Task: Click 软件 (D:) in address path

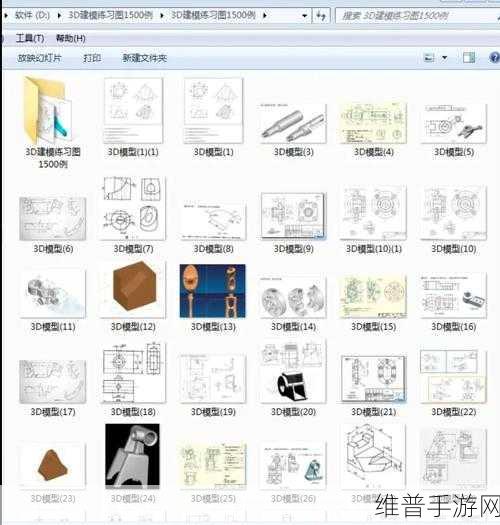Action: [x=32, y=15]
